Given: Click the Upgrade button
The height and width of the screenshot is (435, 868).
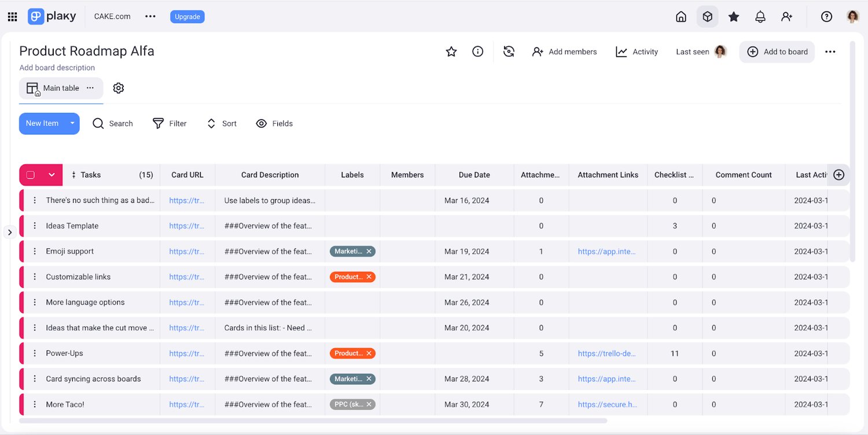Looking at the screenshot, I should tap(187, 17).
